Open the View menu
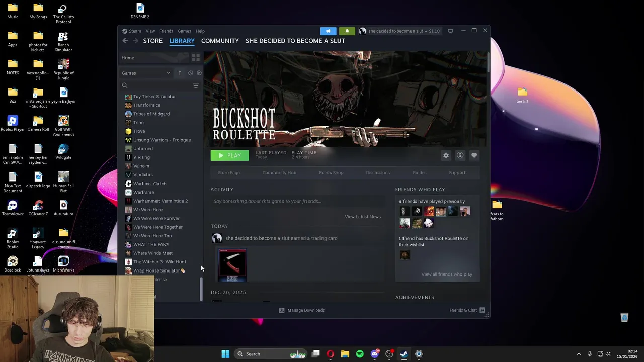This screenshot has height=362, width=644. coord(150,31)
